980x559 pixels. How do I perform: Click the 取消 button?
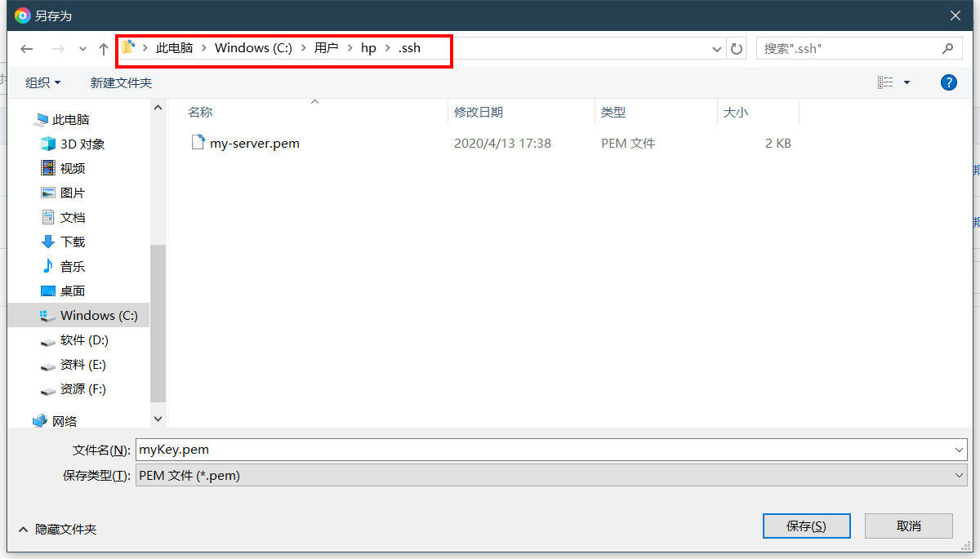[x=909, y=526]
